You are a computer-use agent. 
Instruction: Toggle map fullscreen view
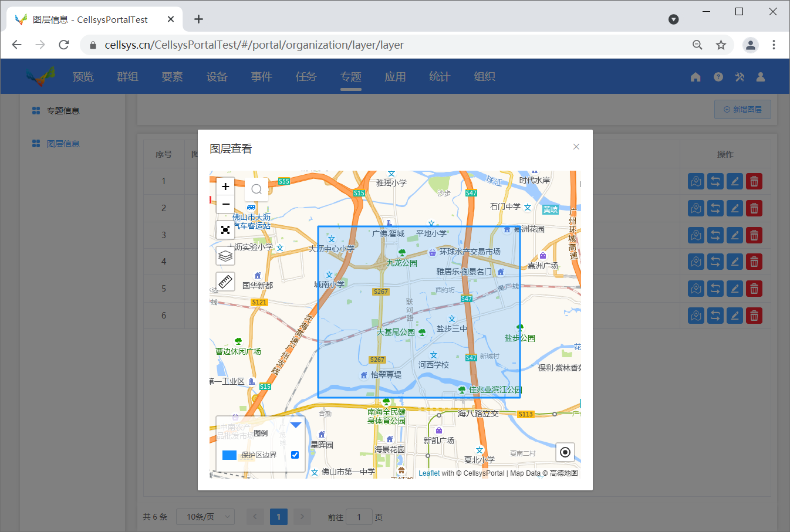[225, 230]
